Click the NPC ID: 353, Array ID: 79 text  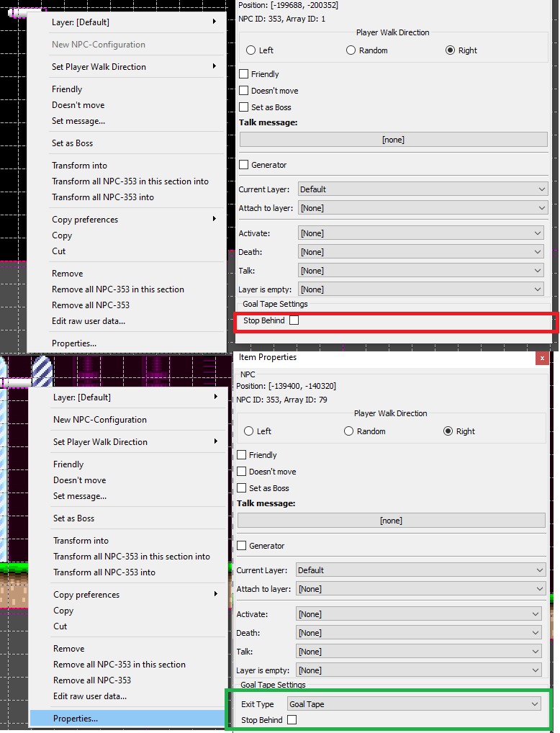click(x=282, y=400)
